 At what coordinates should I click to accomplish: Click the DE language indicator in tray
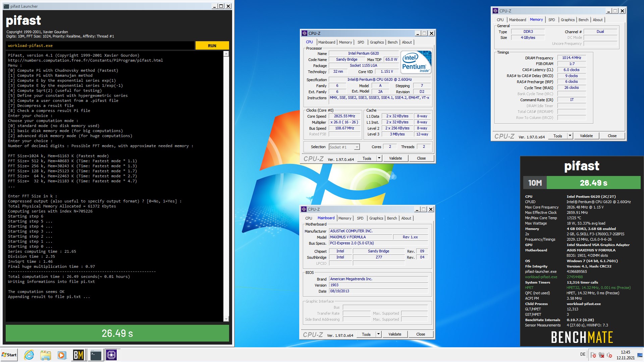(x=583, y=354)
